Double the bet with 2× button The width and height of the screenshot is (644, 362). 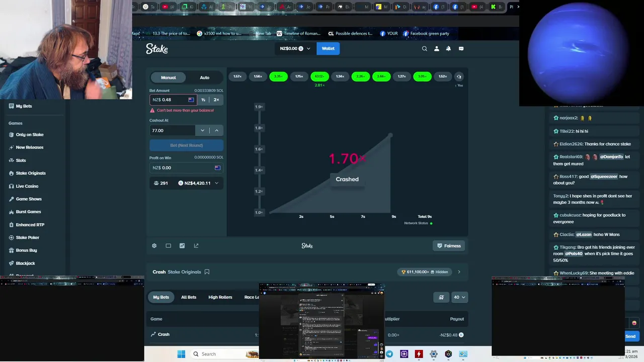click(x=216, y=100)
